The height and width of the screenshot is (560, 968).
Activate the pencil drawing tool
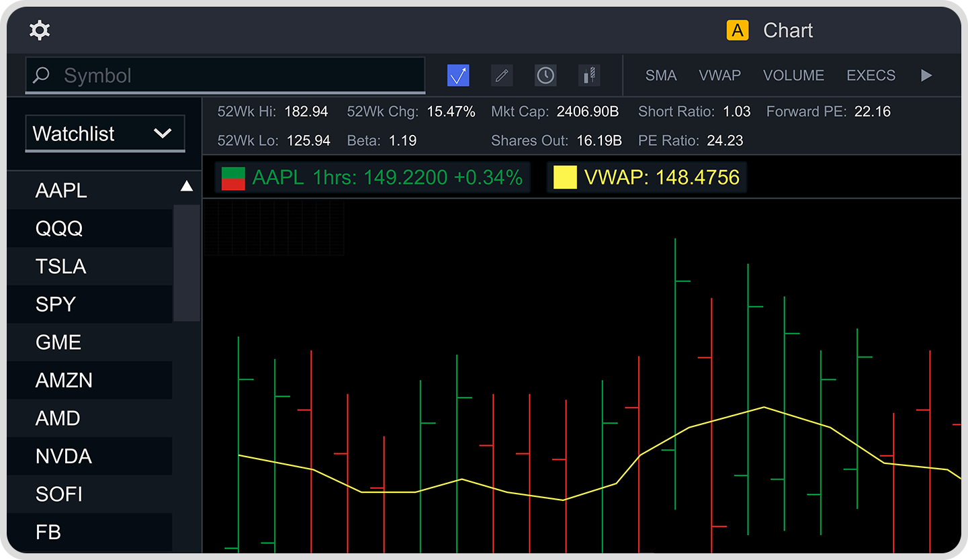pyautogui.click(x=502, y=75)
